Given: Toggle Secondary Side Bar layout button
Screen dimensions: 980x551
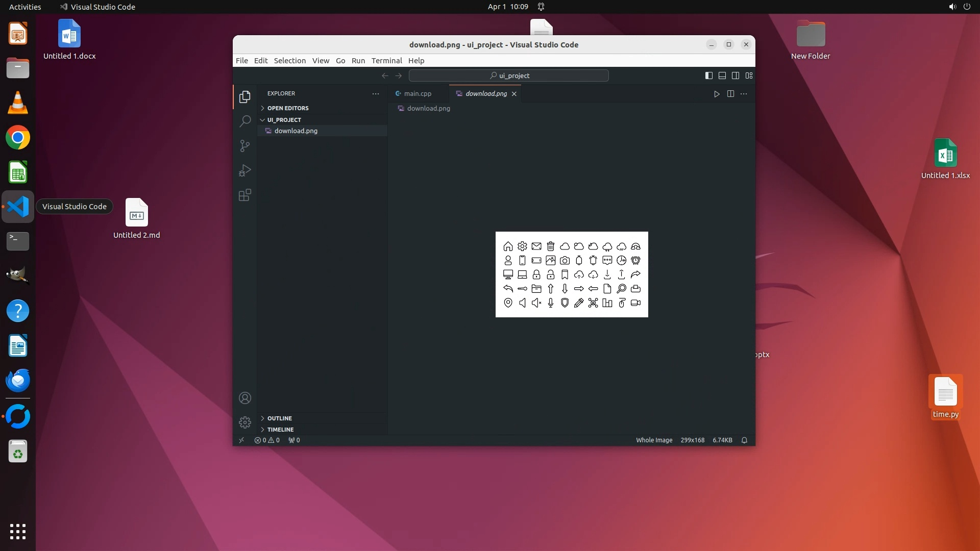Looking at the screenshot, I should 736,76.
